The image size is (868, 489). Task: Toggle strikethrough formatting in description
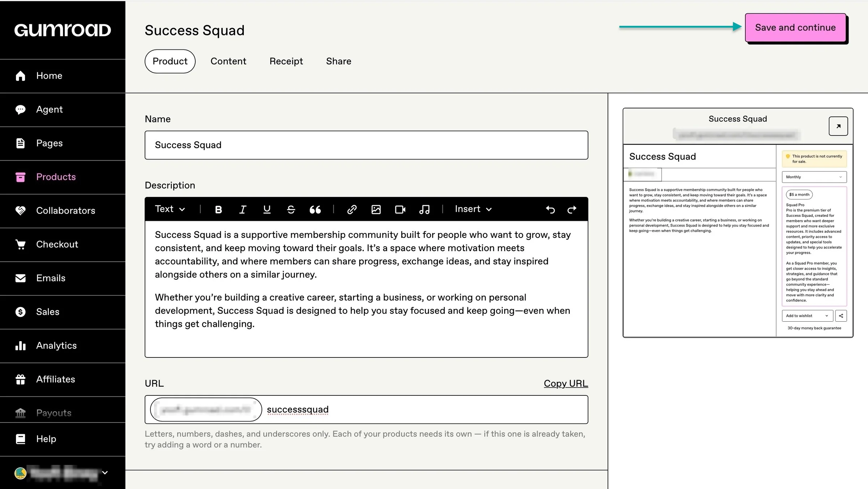tap(291, 209)
